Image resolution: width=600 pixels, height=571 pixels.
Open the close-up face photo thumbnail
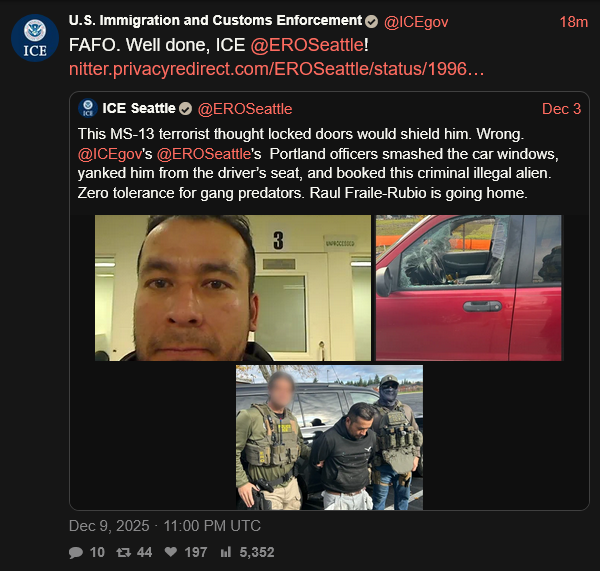233,288
